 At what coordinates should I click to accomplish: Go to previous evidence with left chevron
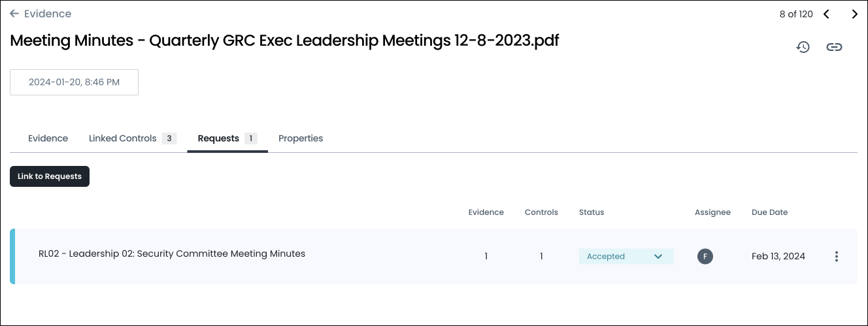826,14
